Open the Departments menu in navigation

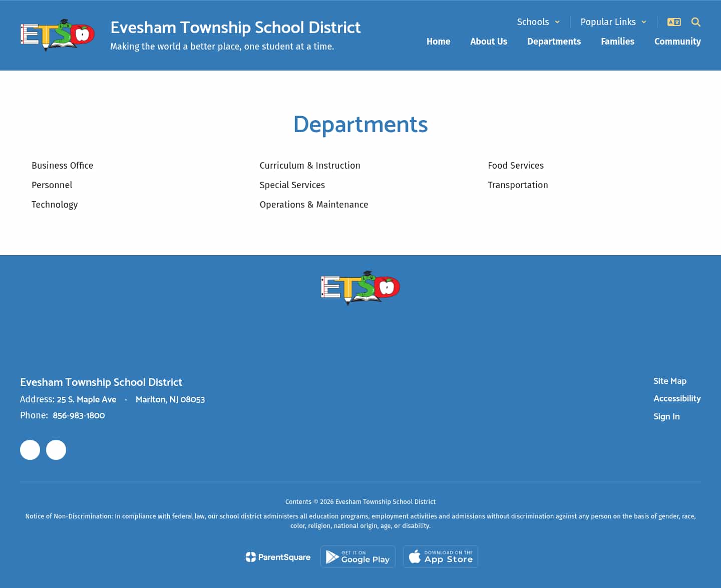tap(554, 42)
